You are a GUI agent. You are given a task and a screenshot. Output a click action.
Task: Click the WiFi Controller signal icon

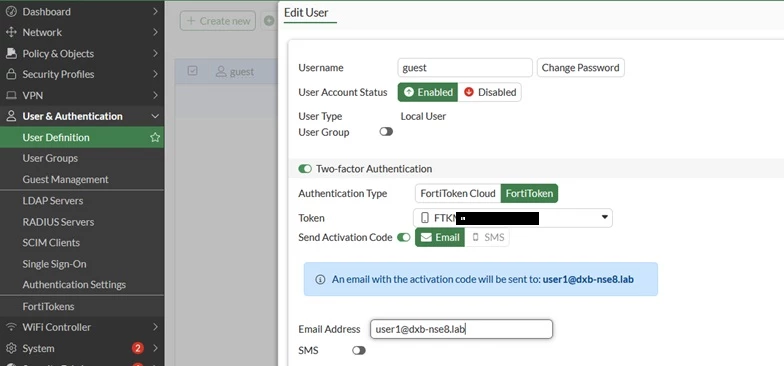[x=11, y=328]
